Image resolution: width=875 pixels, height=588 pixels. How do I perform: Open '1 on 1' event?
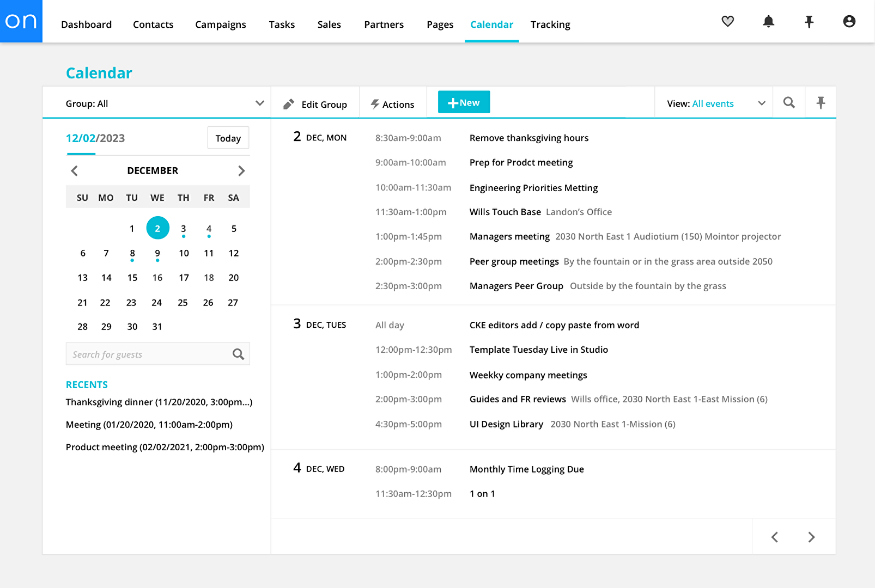(x=482, y=494)
